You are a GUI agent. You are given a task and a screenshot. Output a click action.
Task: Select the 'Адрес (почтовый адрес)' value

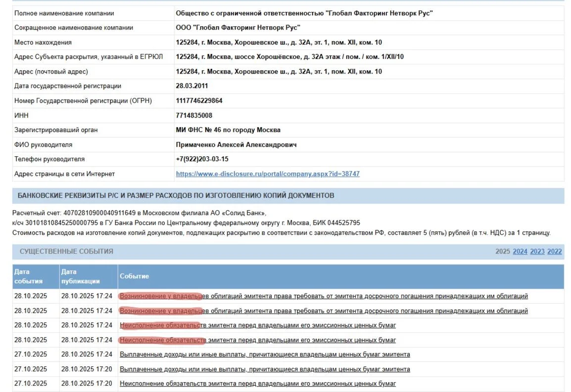point(279,71)
